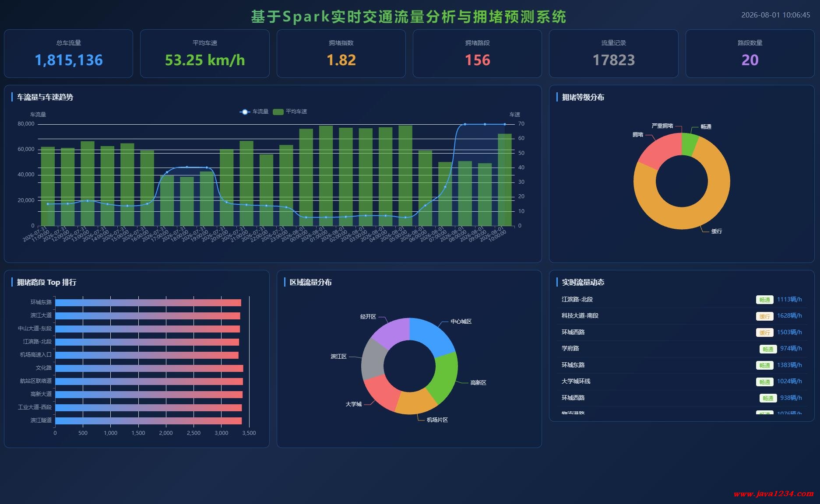Open the 总车流量 stat card
The image size is (820, 504).
(x=69, y=54)
